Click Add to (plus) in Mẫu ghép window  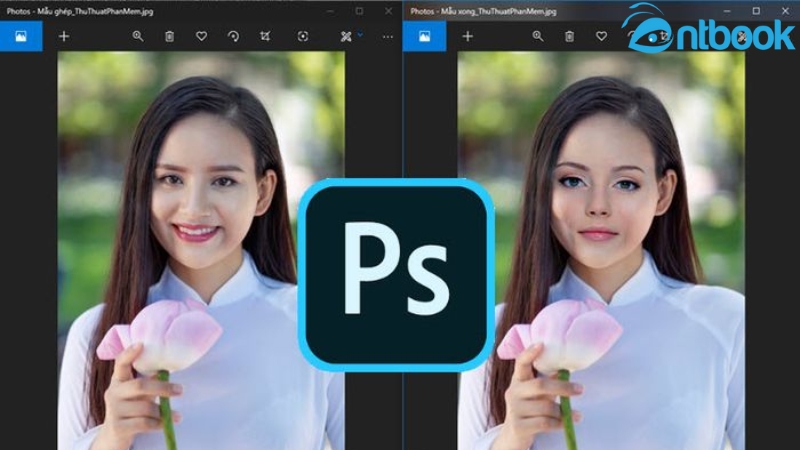pyautogui.click(x=64, y=36)
